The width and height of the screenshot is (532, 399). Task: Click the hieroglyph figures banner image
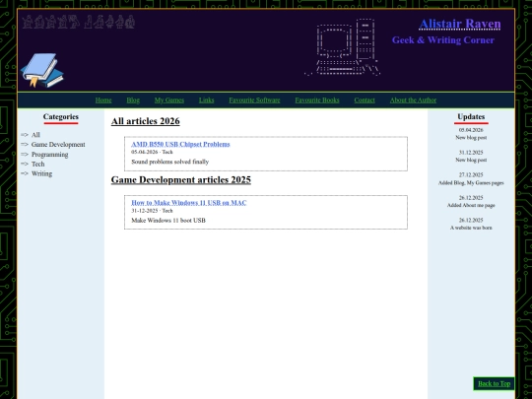(x=79, y=22)
